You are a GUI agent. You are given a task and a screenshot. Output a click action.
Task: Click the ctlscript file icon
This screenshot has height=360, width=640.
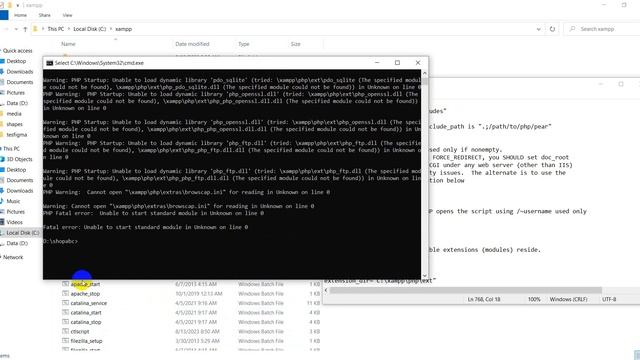click(65, 331)
